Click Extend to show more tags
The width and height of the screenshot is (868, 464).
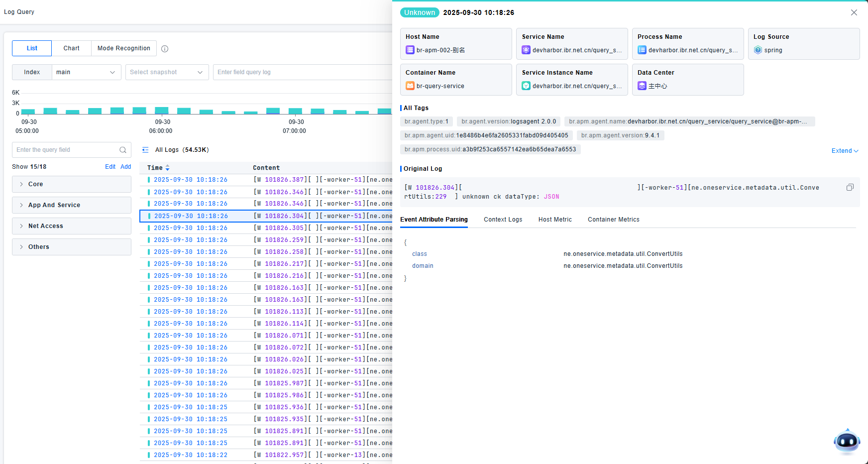click(844, 151)
